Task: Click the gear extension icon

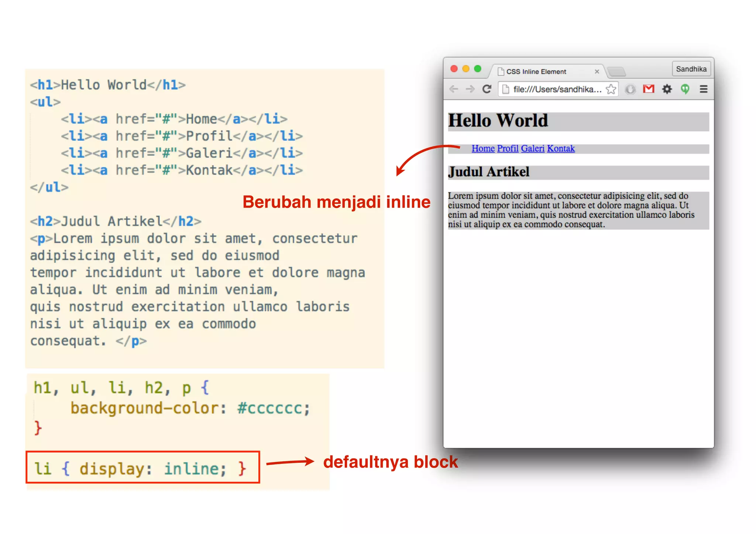Action: click(667, 89)
